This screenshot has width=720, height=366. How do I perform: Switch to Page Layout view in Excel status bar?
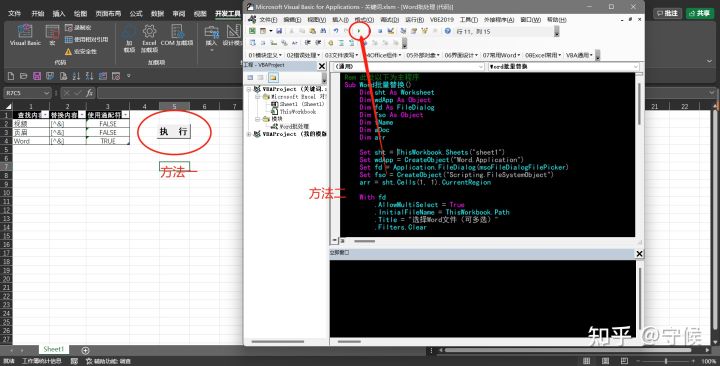pyautogui.click(x=605, y=361)
